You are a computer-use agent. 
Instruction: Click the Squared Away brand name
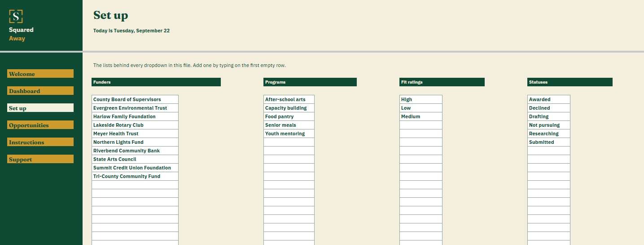click(x=21, y=34)
